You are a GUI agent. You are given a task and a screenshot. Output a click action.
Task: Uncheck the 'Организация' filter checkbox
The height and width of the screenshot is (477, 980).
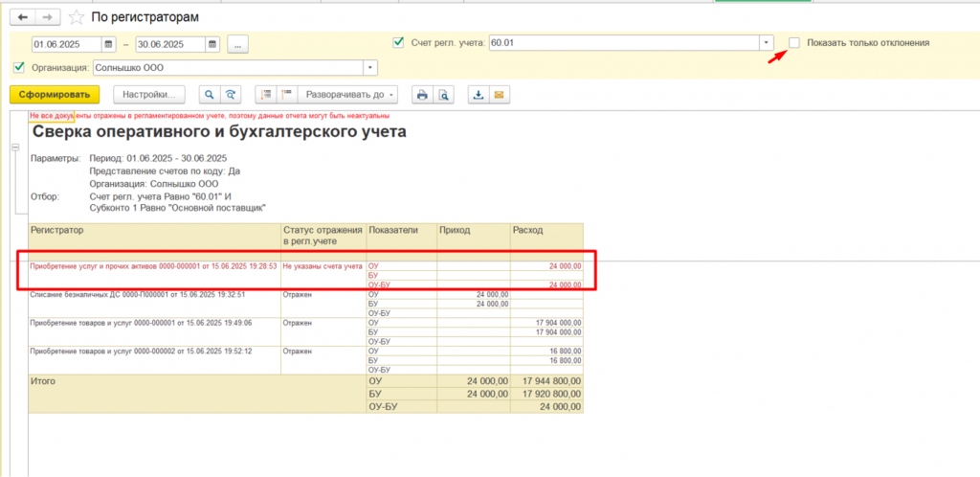click(x=19, y=67)
